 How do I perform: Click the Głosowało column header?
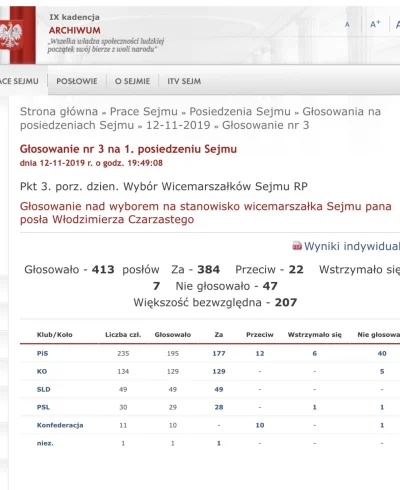[x=173, y=335]
